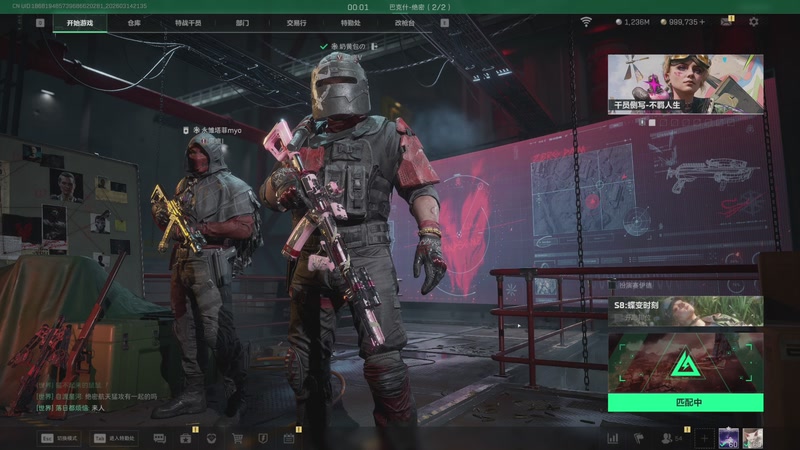This screenshot has height=450, width=800.
Task: Open the 改枪台 tab
Action: coord(405,23)
